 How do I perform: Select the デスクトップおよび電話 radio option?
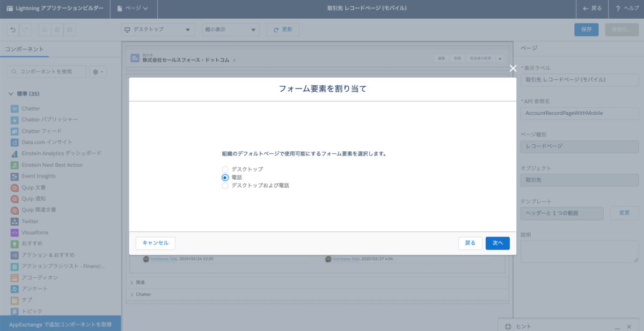point(225,185)
